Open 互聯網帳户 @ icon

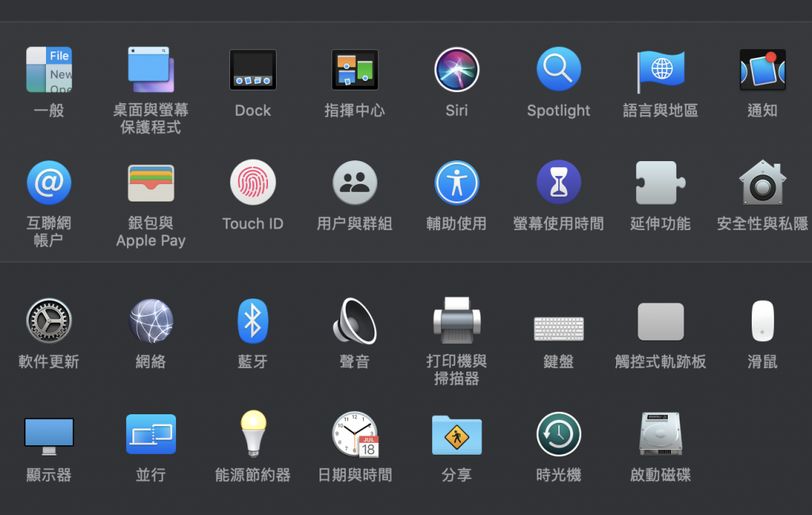coord(49,183)
